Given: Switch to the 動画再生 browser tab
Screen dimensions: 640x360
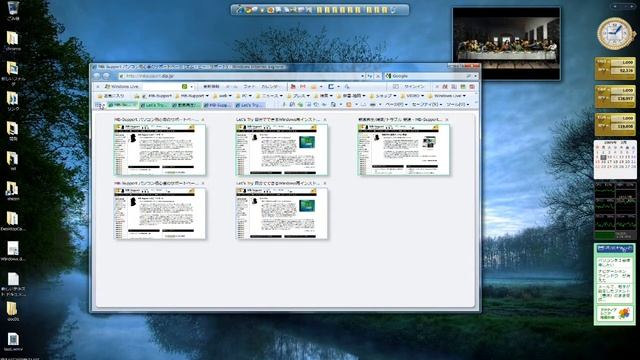Looking at the screenshot, I should tap(187, 105).
